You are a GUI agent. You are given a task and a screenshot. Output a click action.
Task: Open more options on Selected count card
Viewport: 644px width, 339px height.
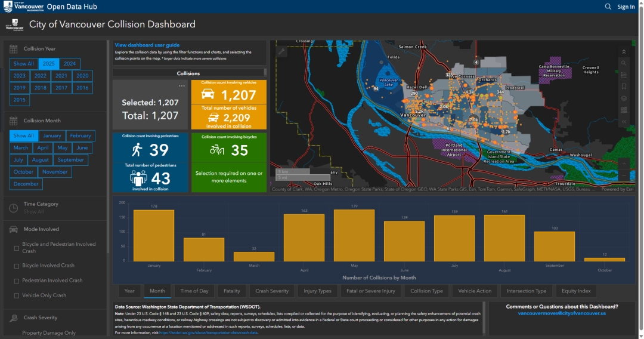tap(182, 86)
